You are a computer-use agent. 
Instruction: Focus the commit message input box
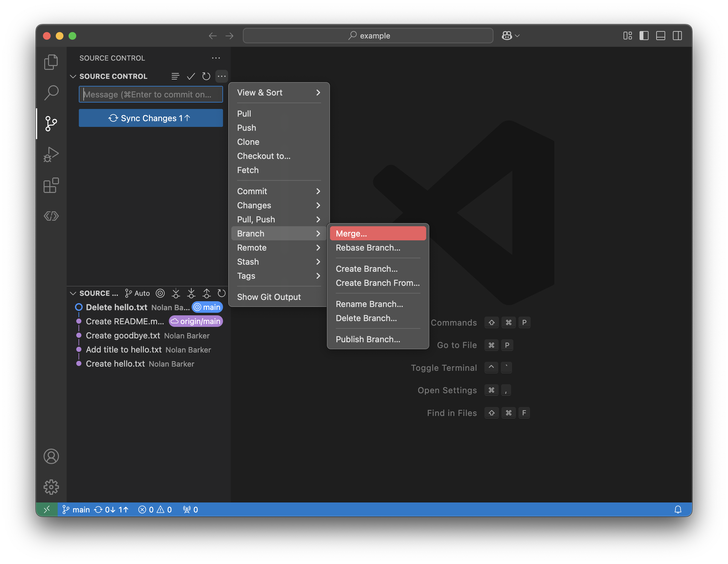click(151, 94)
